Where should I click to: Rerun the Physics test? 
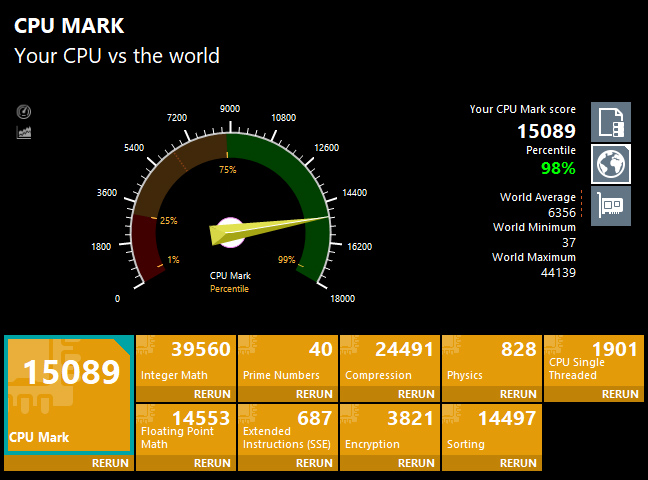[518, 394]
